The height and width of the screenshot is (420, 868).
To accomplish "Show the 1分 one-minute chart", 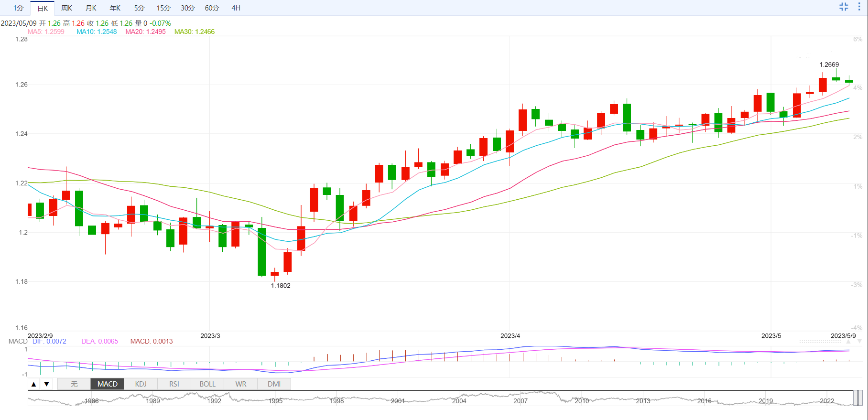I will [x=18, y=8].
